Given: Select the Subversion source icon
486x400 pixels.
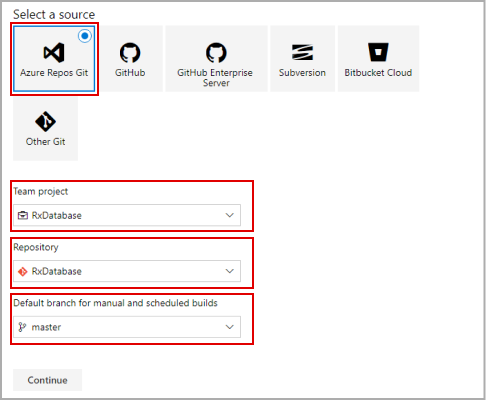Looking at the screenshot, I should coord(302,52).
